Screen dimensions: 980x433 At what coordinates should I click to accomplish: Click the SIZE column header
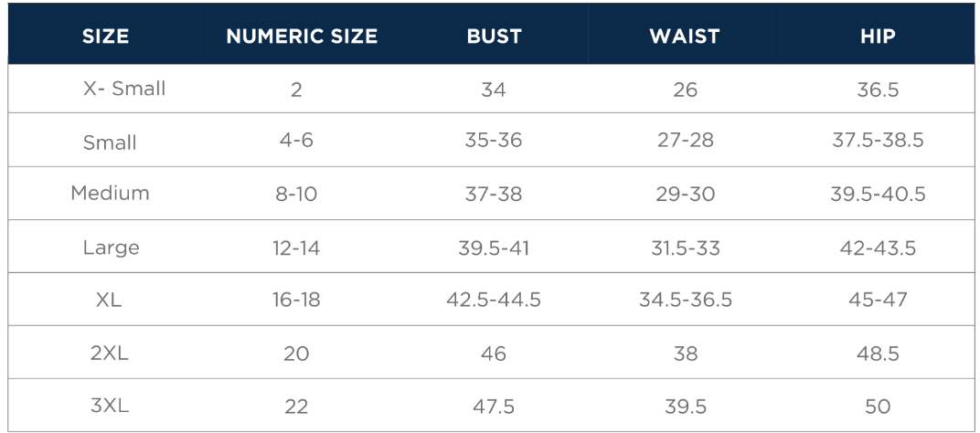(x=105, y=37)
